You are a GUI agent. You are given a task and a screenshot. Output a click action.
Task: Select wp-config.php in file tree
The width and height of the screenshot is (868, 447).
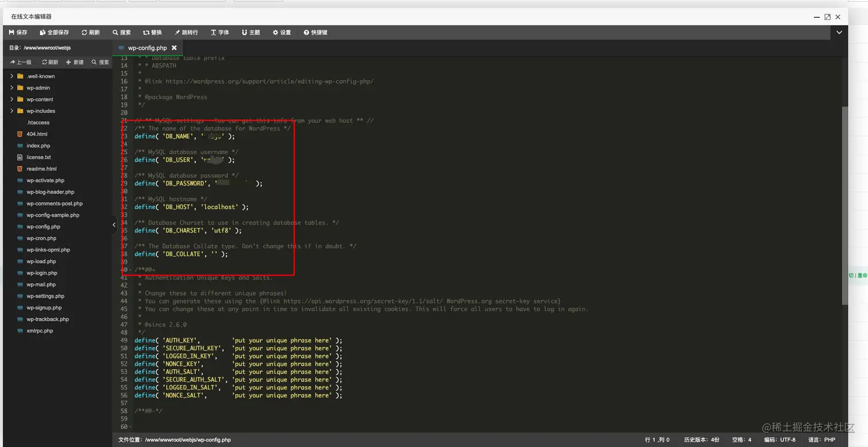[43, 227]
